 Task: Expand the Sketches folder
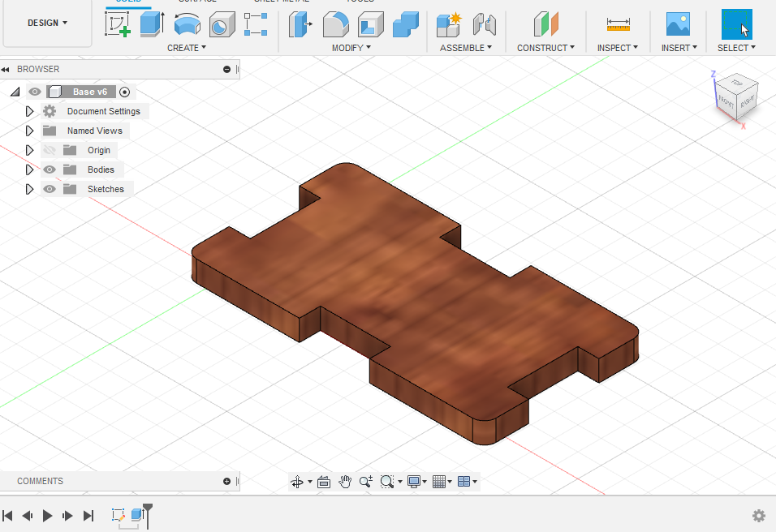[x=29, y=189]
